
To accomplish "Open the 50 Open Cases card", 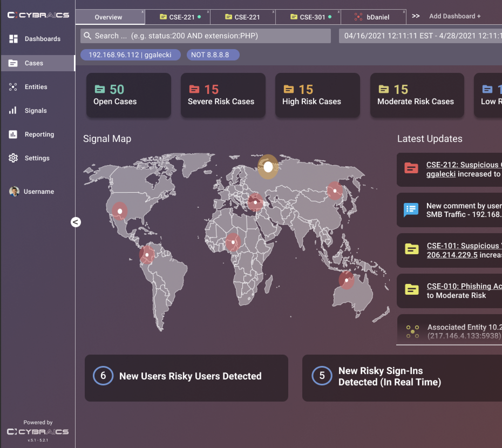I will pyautogui.click(x=129, y=95).
